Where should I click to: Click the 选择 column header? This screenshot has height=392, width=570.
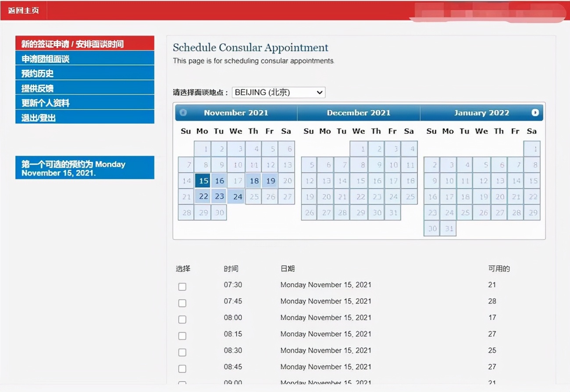coord(183,268)
